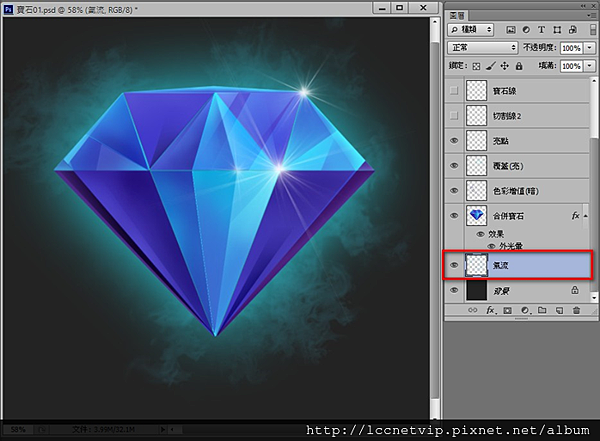Open the blend mode 正常 dropdown
Viewport: 600px width, 441px height.
click(x=481, y=47)
